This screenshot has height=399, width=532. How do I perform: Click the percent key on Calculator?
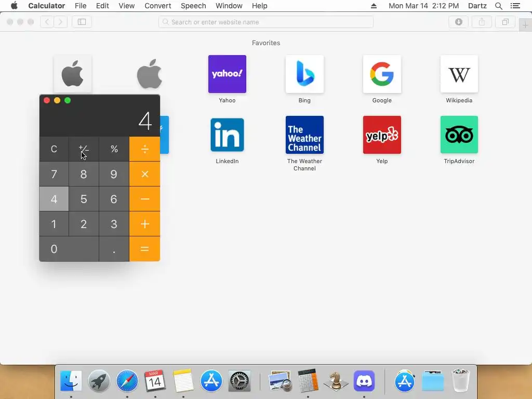click(x=114, y=149)
